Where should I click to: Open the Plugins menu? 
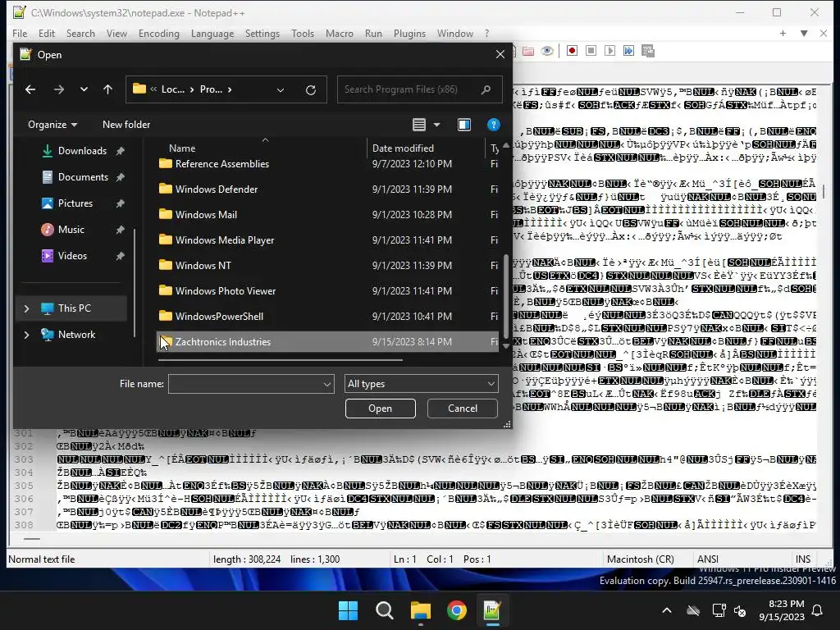point(410,33)
